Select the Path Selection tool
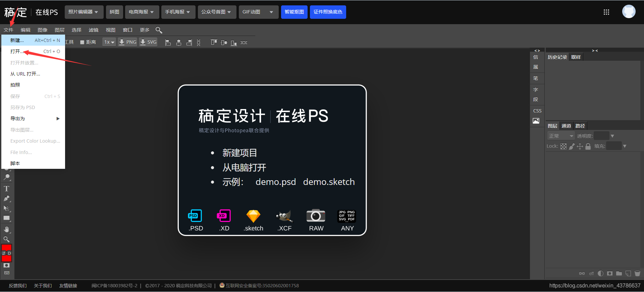 (6, 208)
